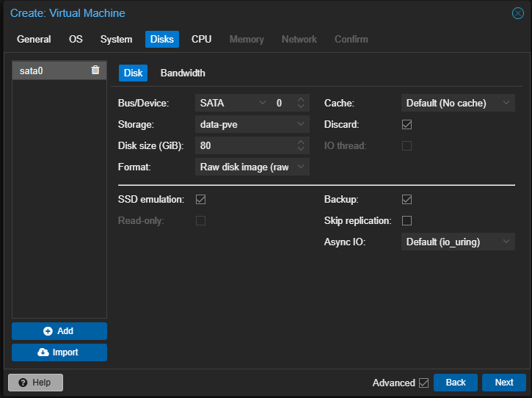This screenshot has height=398, width=532.
Task: Click the device number field showing 0
Action: tap(284, 103)
